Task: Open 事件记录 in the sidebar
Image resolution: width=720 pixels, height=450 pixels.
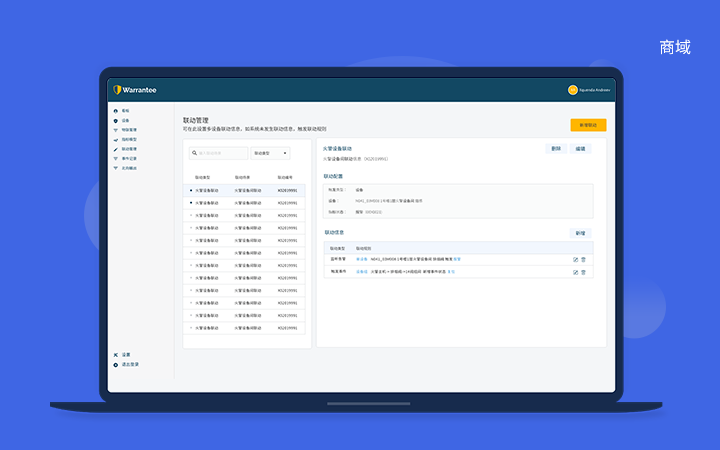Action: tap(125, 159)
